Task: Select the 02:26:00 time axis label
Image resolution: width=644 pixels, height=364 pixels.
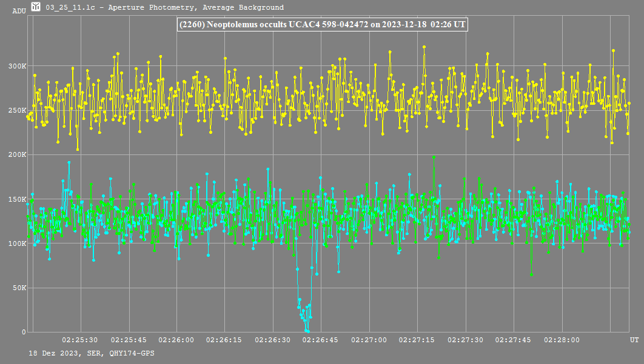Action: pos(176,340)
